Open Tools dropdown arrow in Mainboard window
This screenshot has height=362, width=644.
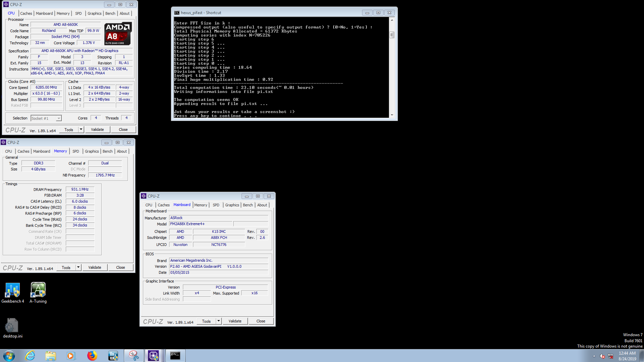pyautogui.click(x=218, y=321)
